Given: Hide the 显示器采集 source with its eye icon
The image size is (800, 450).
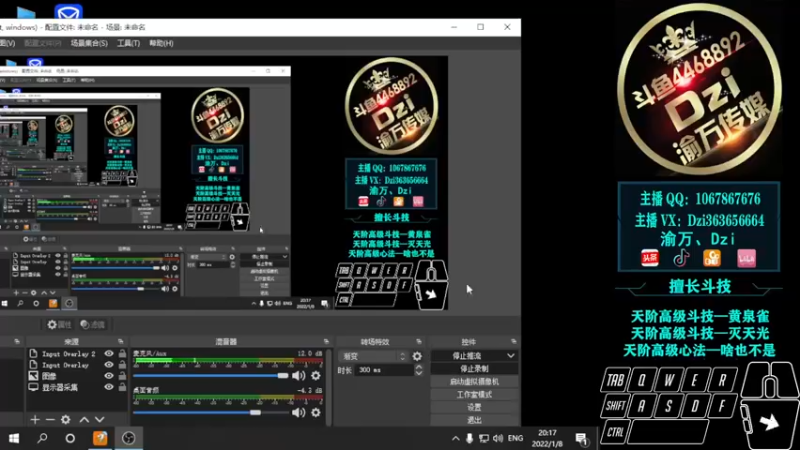Looking at the screenshot, I should point(109,387).
